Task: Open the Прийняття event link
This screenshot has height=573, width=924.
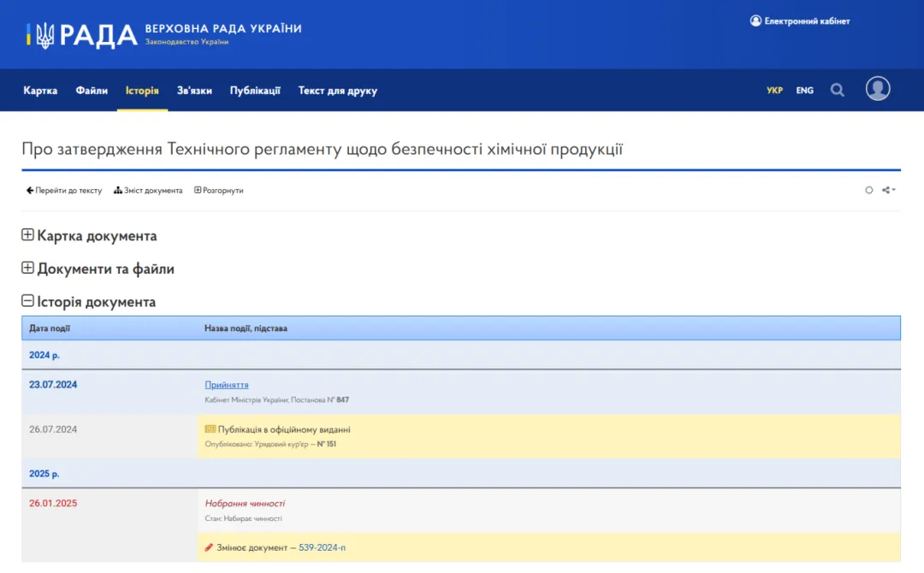Action: (227, 385)
